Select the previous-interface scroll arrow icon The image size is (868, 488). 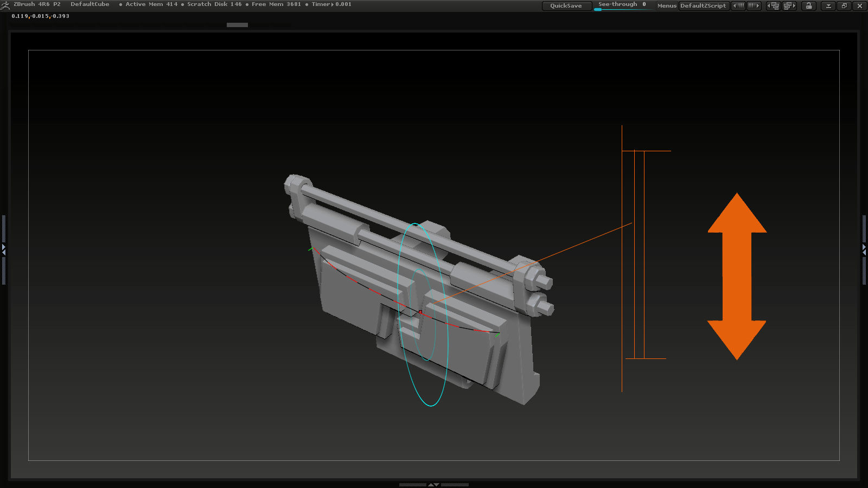click(738, 5)
